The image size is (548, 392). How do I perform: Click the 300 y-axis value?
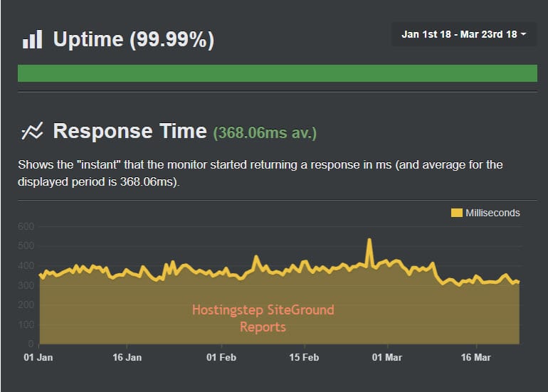(x=26, y=285)
